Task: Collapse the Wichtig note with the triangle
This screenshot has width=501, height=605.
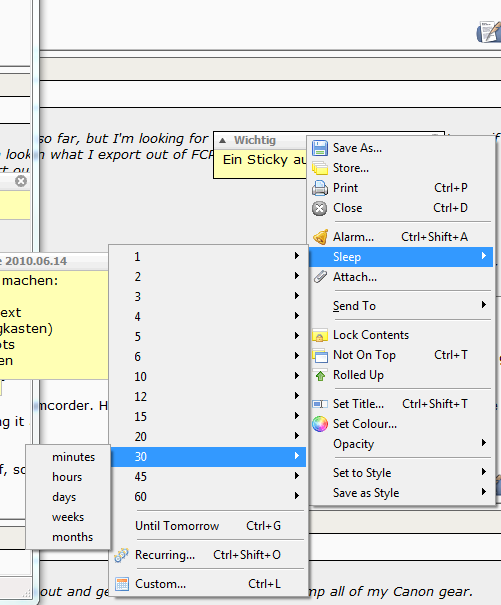Action: [222, 140]
